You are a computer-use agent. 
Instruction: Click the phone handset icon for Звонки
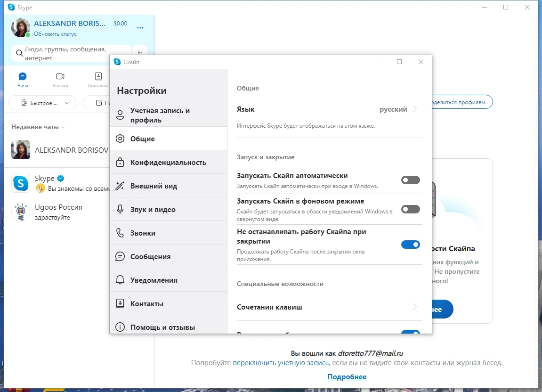[120, 233]
